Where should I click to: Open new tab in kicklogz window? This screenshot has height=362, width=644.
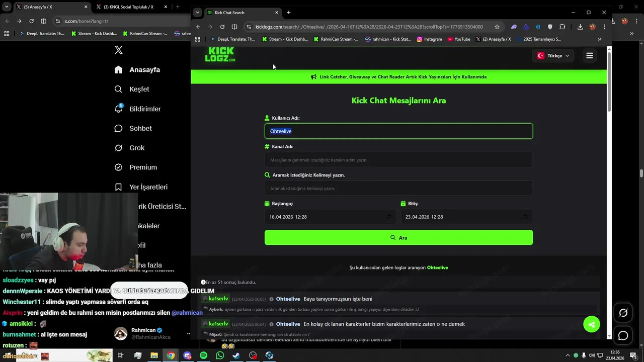point(289,13)
